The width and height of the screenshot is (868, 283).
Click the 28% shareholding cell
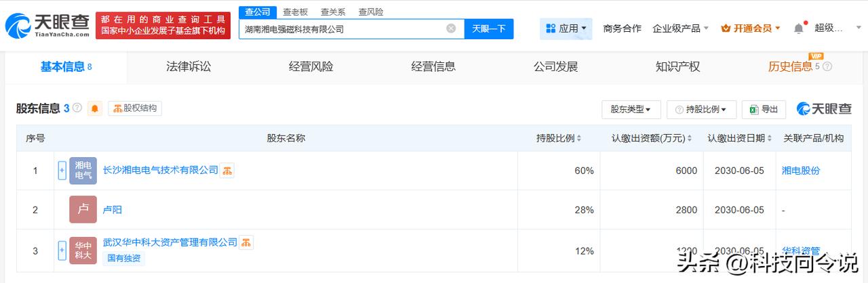(558, 210)
